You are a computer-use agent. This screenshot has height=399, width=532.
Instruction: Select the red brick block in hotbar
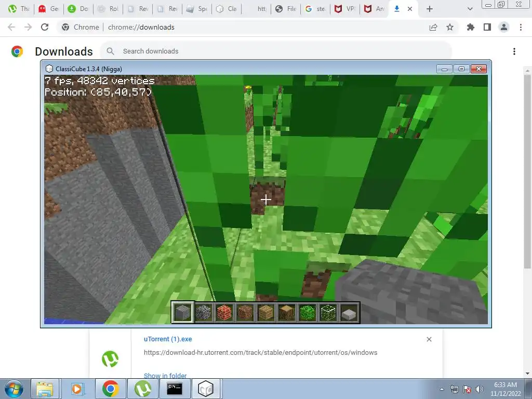(x=224, y=312)
